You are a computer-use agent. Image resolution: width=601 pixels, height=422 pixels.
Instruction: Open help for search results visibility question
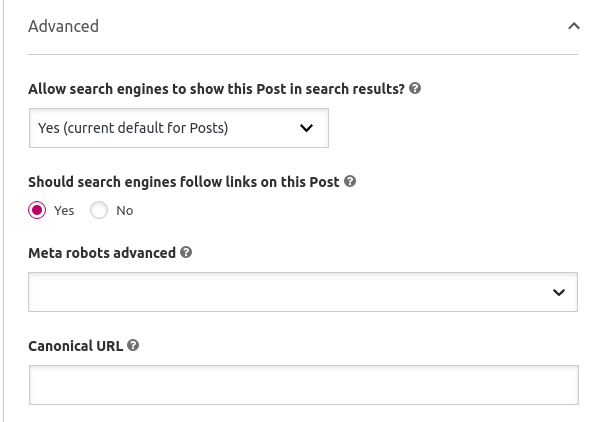pyautogui.click(x=415, y=89)
